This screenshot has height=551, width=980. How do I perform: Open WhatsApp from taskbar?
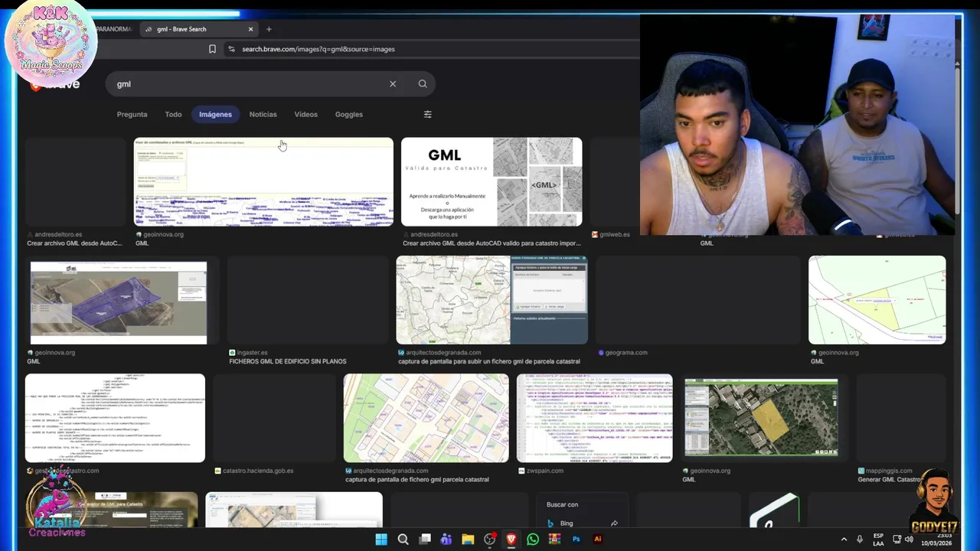[533, 540]
